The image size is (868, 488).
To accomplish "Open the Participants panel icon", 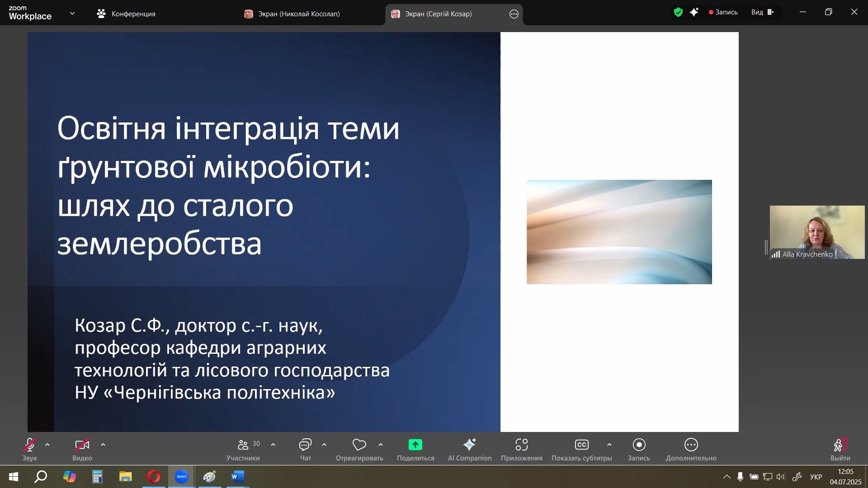I will (243, 445).
